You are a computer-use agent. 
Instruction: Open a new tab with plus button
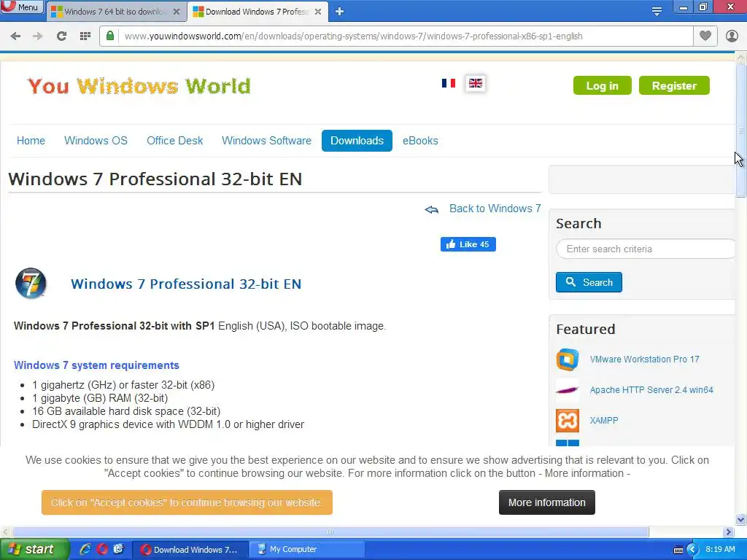pyautogui.click(x=339, y=12)
